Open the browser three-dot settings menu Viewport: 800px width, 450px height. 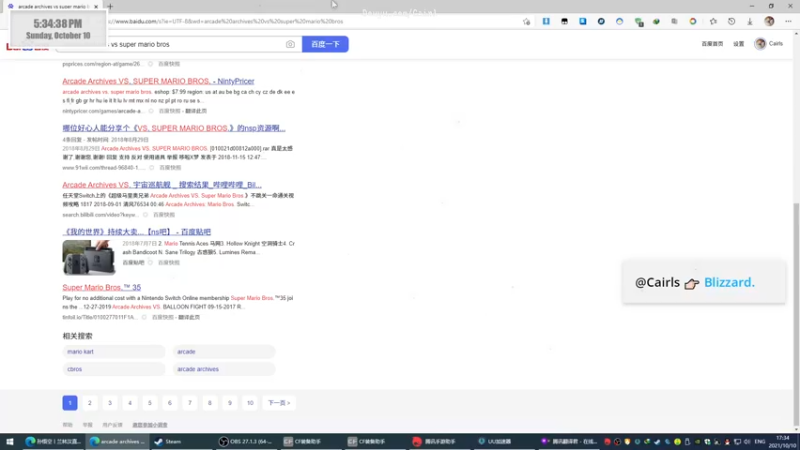click(788, 21)
